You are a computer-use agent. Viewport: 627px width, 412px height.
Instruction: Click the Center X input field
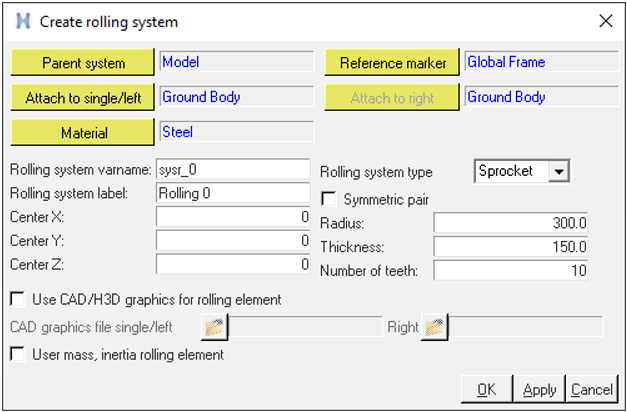pyautogui.click(x=233, y=217)
